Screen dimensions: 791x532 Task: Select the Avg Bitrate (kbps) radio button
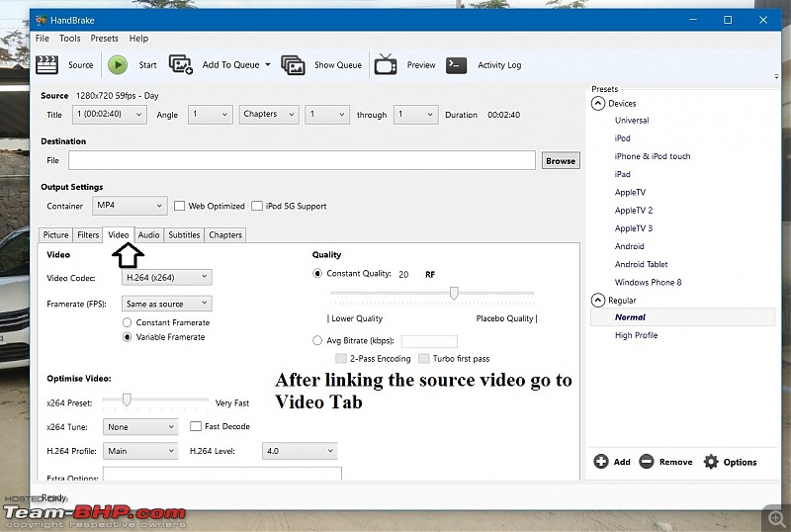317,341
